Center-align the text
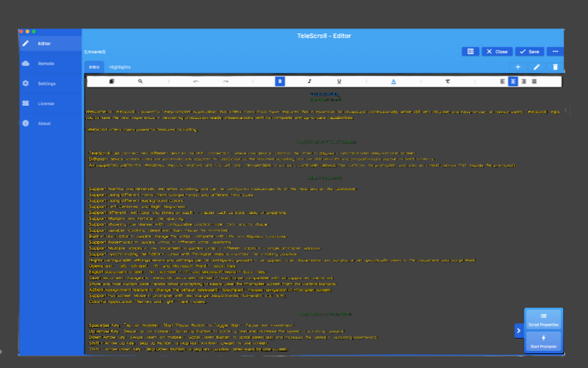This screenshot has width=588, height=368. pyautogui.click(x=513, y=81)
